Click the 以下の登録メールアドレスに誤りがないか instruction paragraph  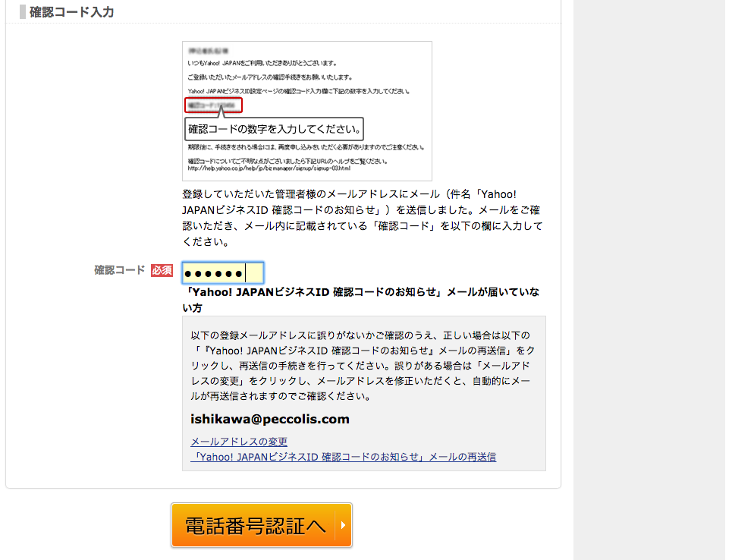363,366
